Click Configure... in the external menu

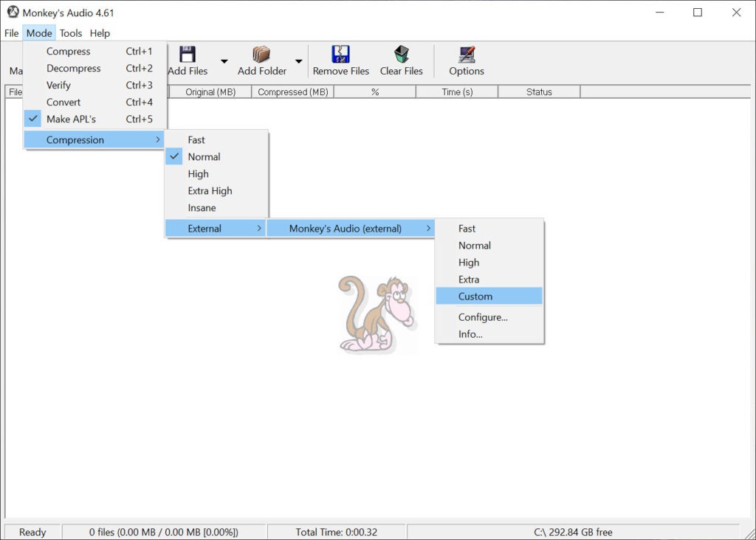point(483,317)
